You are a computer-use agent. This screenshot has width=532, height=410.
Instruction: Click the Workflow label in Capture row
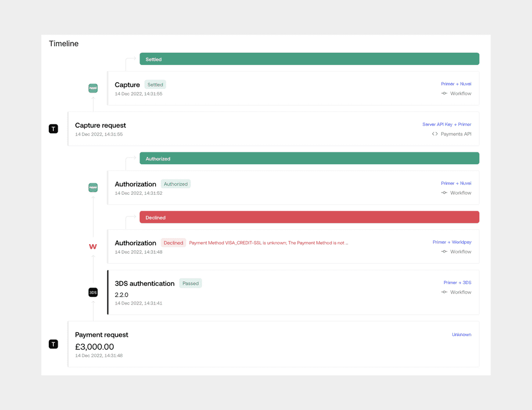[461, 93]
